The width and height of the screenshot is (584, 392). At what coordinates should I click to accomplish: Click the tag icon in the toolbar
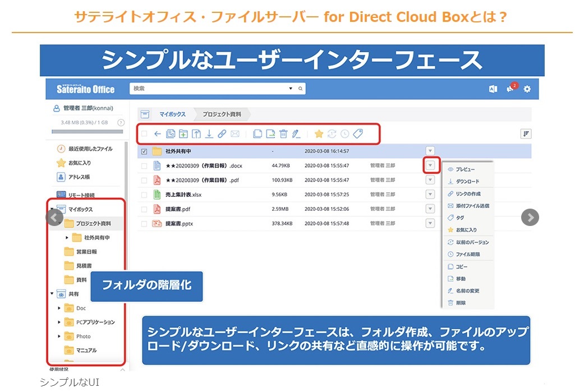pyautogui.click(x=357, y=134)
